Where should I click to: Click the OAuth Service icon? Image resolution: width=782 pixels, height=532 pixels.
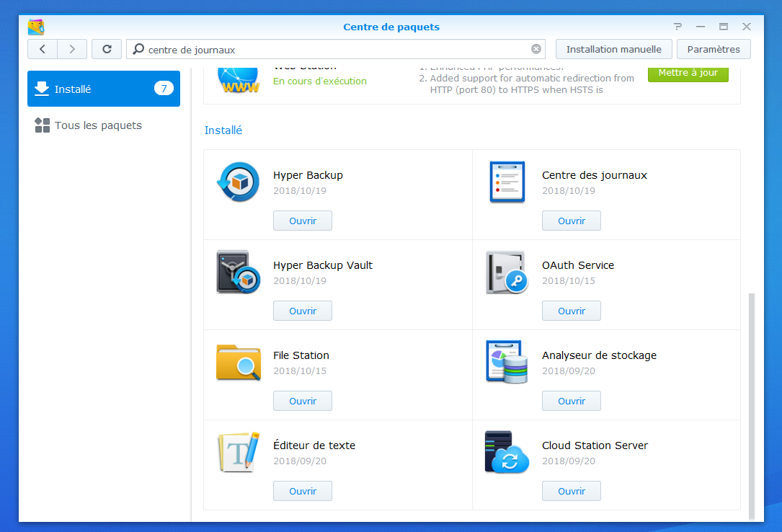pos(507,272)
